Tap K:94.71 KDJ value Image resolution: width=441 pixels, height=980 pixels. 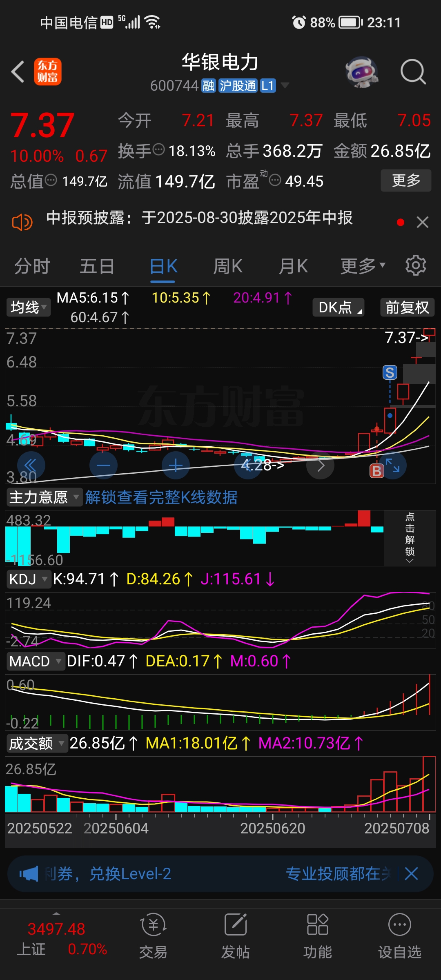click(86, 579)
